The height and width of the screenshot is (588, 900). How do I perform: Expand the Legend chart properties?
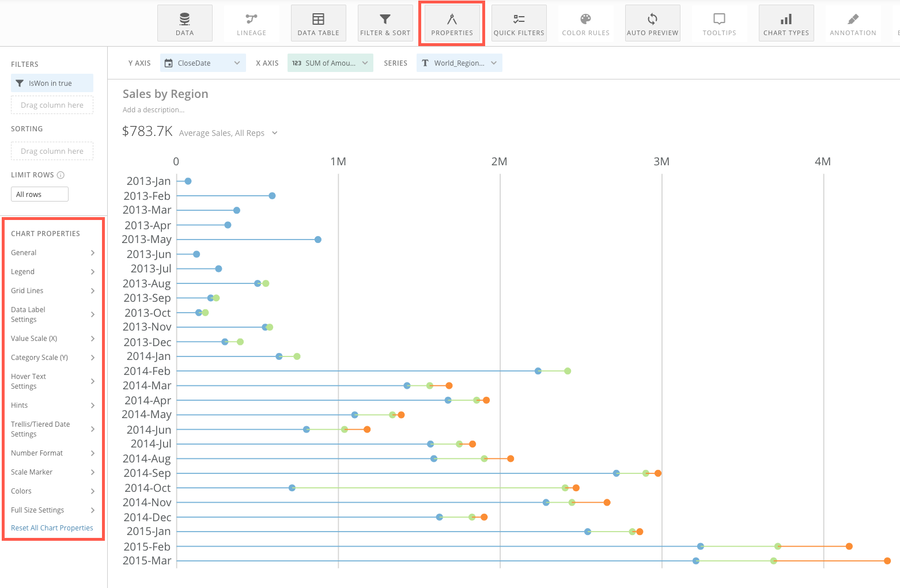click(52, 272)
